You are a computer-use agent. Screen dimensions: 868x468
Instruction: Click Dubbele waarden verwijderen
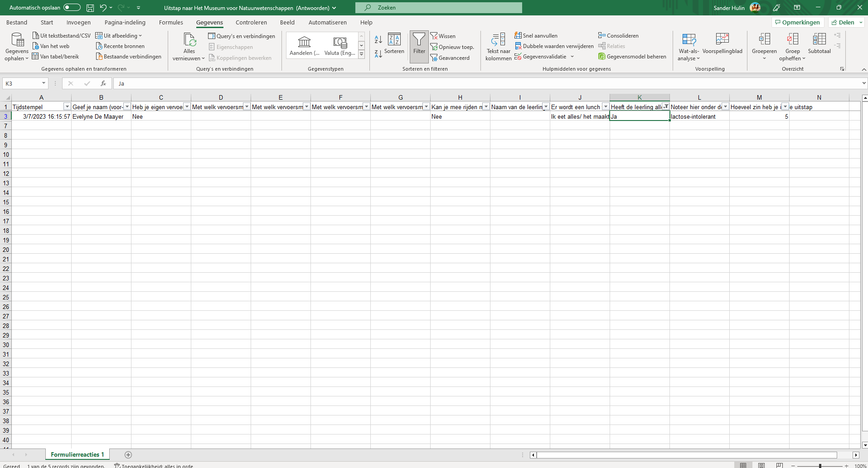(554, 46)
